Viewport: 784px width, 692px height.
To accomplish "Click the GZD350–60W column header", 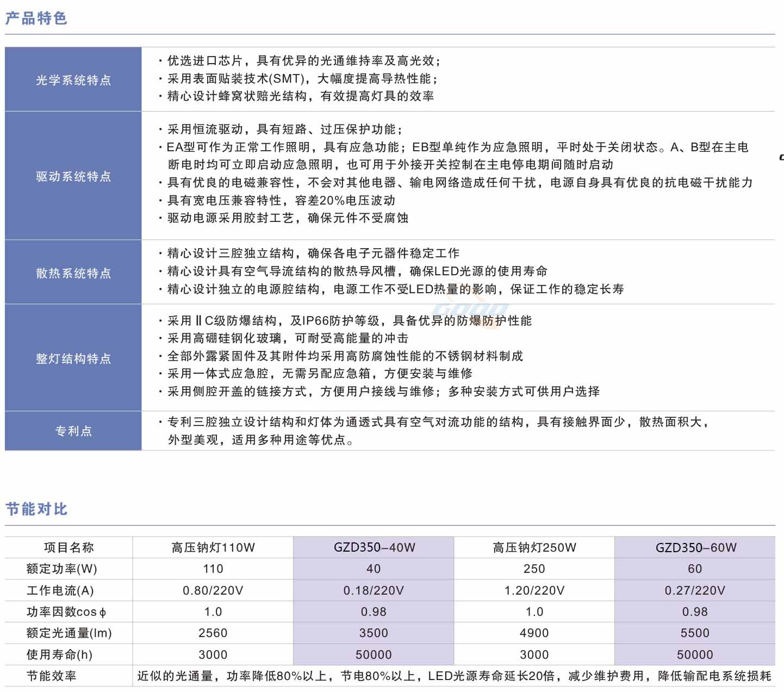I will [695, 547].
